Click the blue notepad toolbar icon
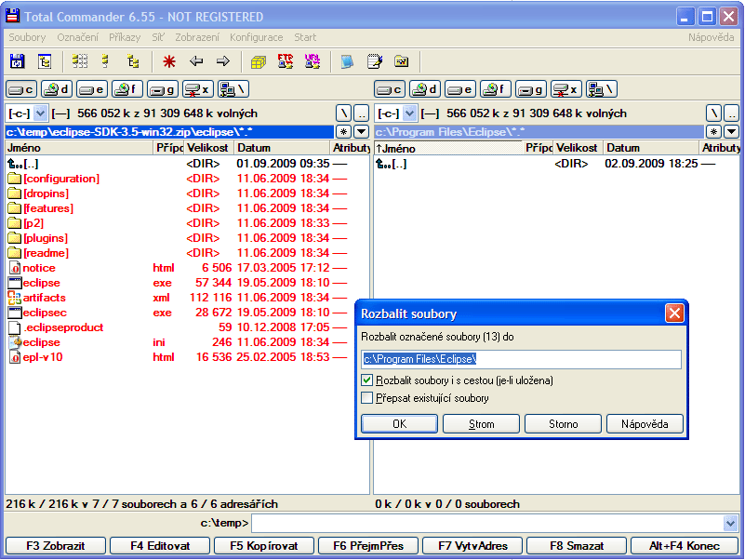The height and width of the screenshot is (560, 745). coord(347,61)
